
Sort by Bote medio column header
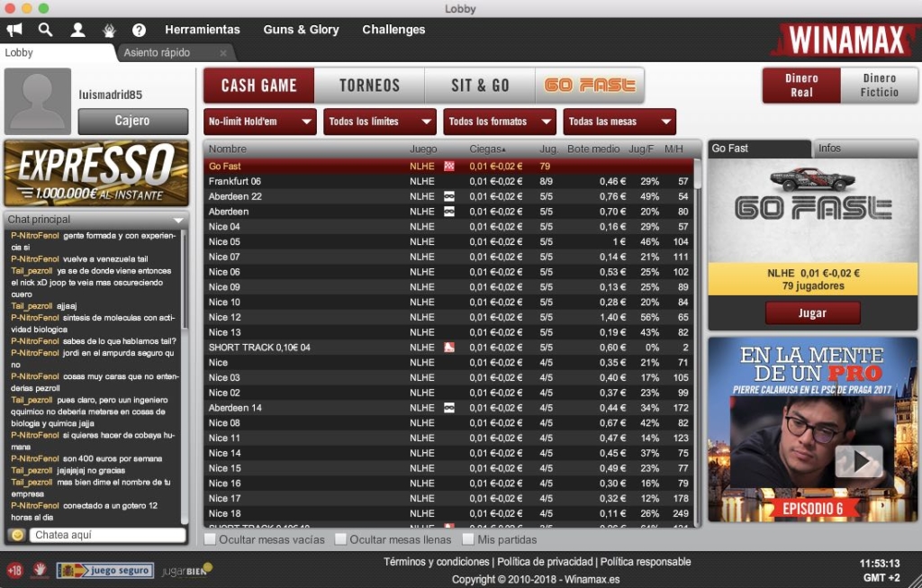(x=593, y=149)
